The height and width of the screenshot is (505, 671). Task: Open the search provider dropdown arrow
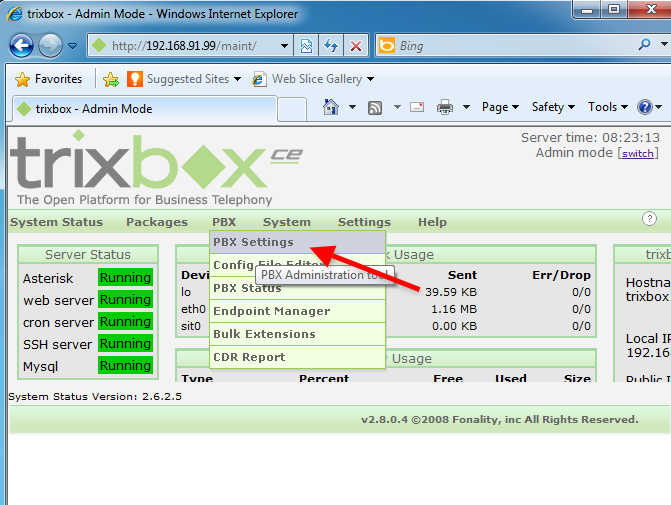coord(664,44)
